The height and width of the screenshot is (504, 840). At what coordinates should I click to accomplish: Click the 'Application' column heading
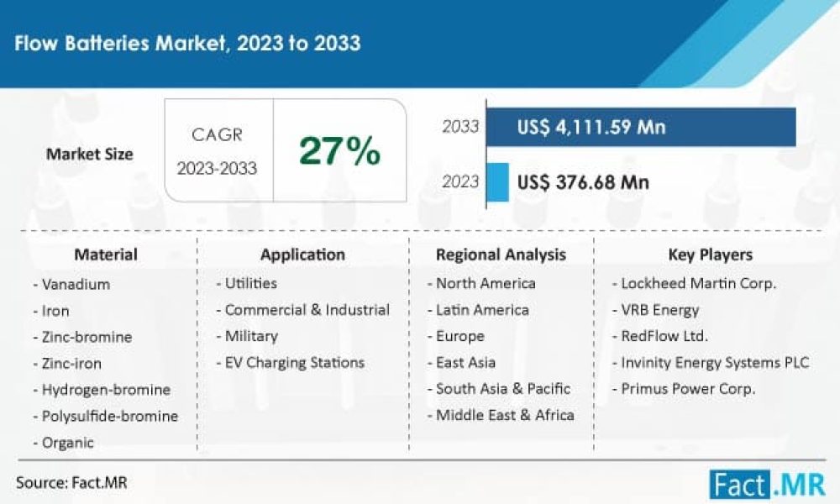pos(302,255)
